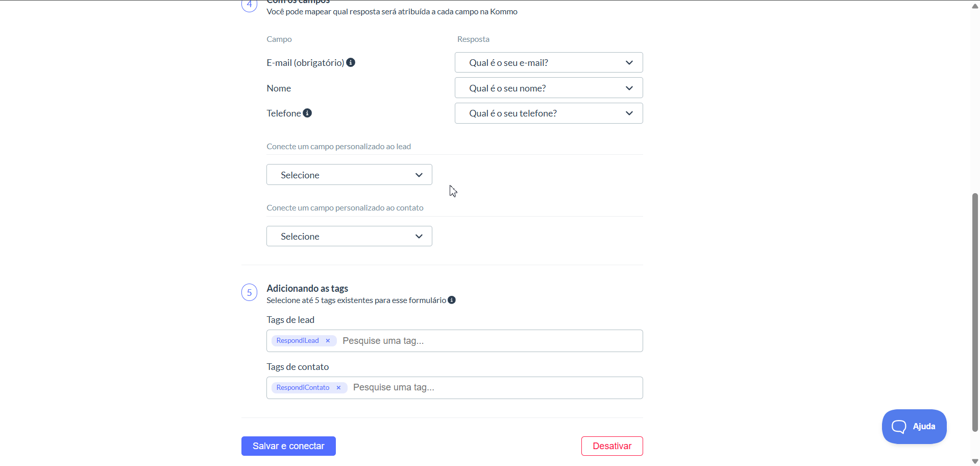Screen dimensions: 980x466
Task: Expand the contact custom field Selecione dropdown
Action: [349, 236]
